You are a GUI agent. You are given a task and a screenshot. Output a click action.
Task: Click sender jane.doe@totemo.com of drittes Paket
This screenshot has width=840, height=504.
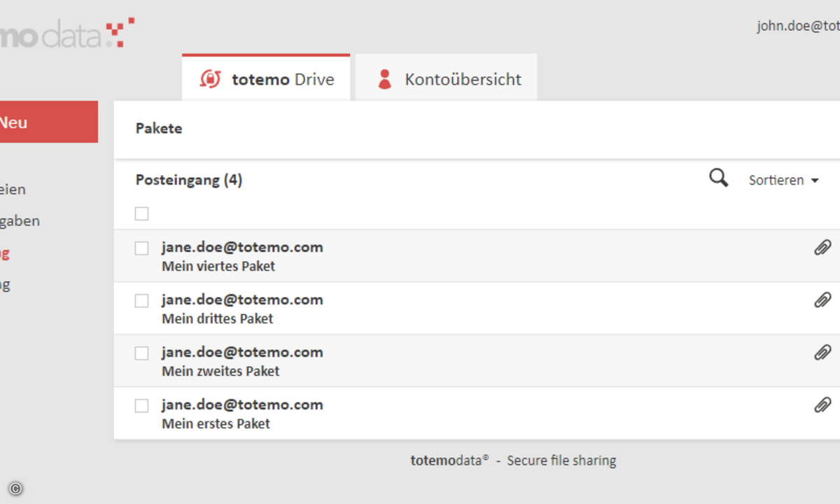(x=242, y=300)
